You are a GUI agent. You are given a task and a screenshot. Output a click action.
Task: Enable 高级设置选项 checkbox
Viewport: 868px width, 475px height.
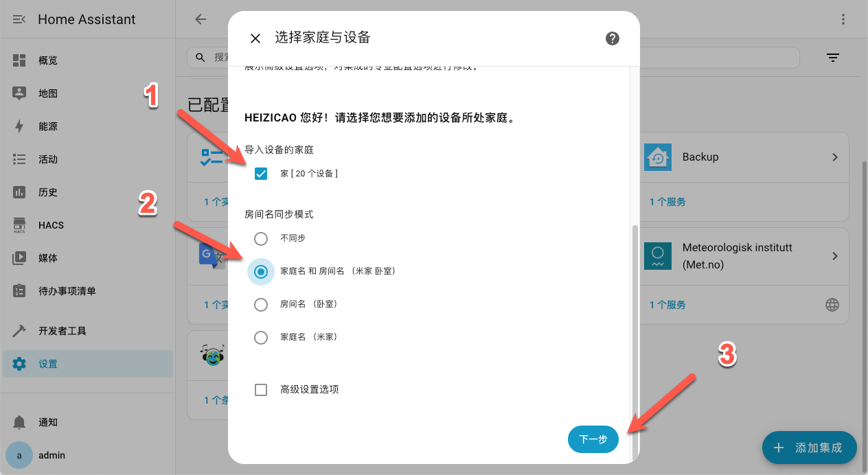(x=261, y=389)
